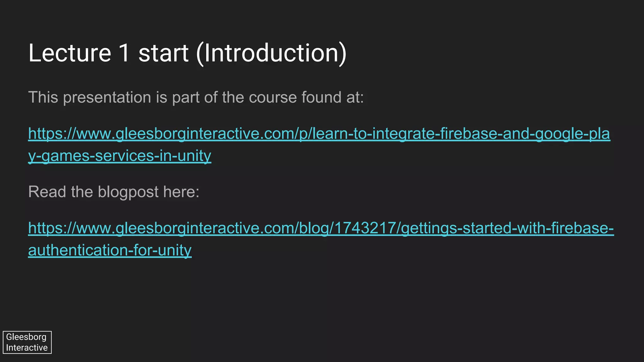Viewport: 644px width, 362px height.
Task: Click the number '1' in the title
Action: [125, 53]
